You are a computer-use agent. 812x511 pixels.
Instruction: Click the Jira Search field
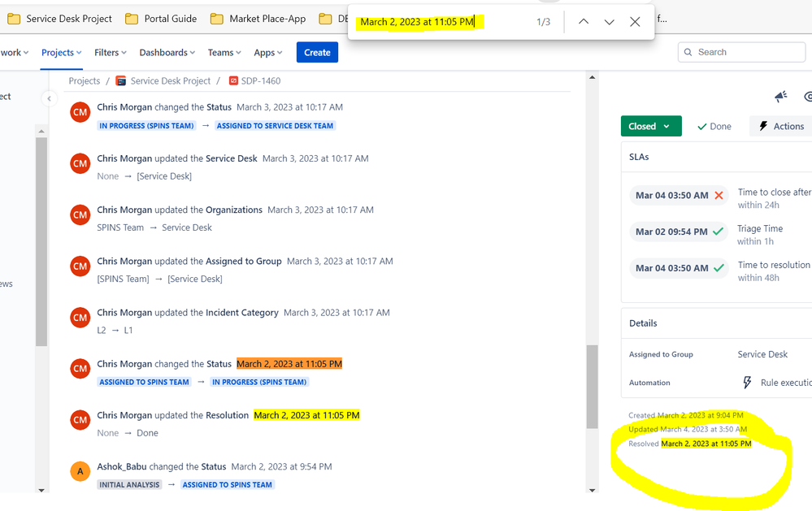[x=741, y=52]
